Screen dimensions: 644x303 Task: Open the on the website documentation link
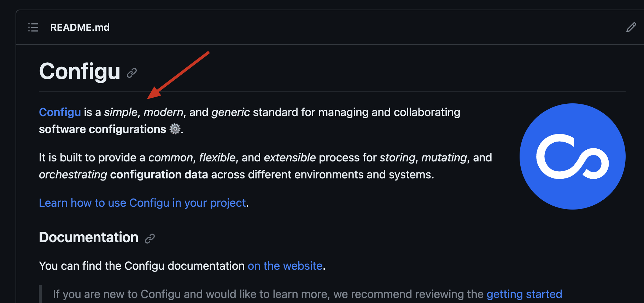[x=285, y=266]
